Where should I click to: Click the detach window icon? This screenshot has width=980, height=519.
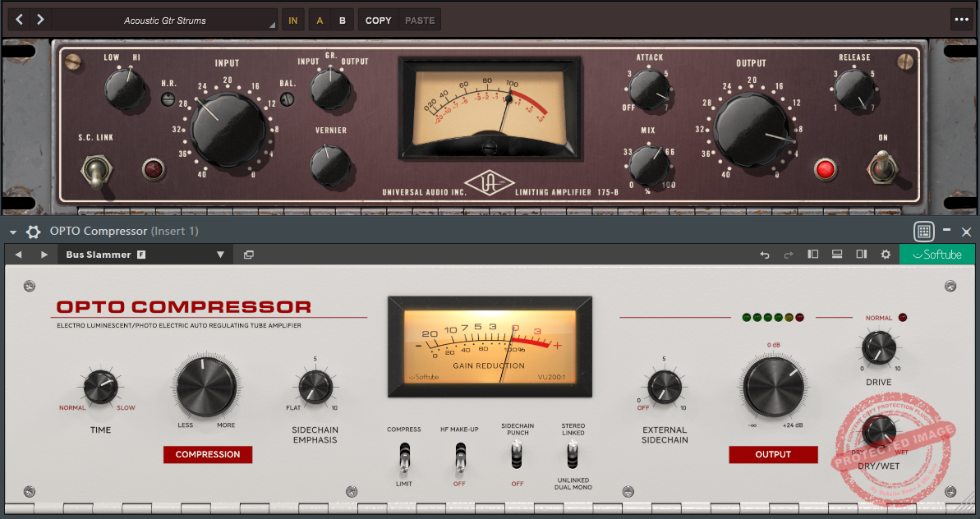[x=249, y=255]
